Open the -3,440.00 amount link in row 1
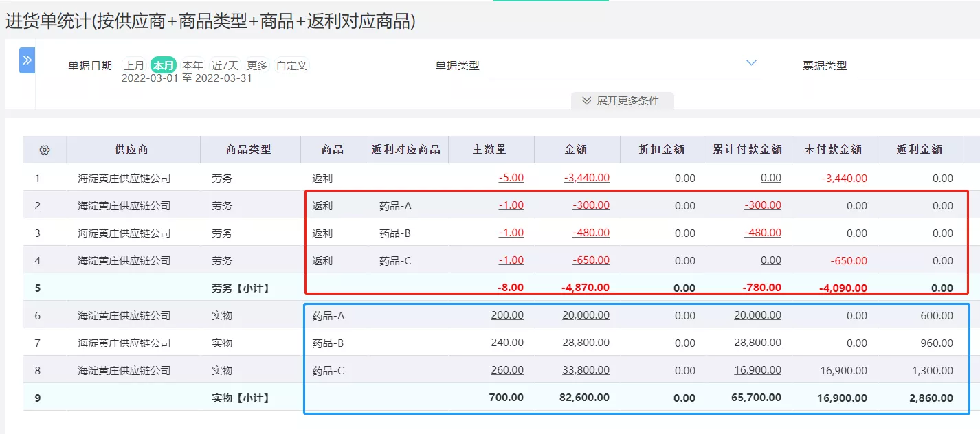Image resolution: width=980 pixels, height=434 pixels. (x=586, y=178)
